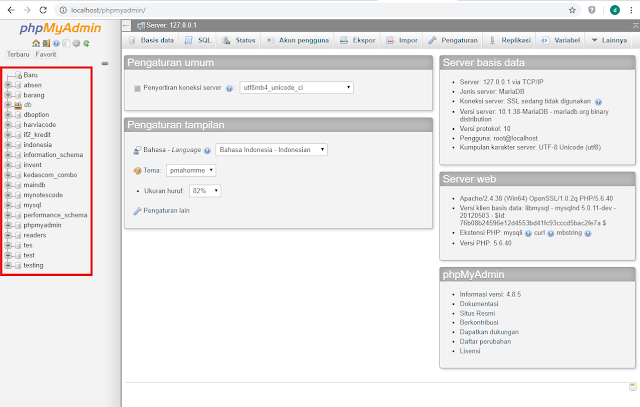The width and height of the screenshot is (640, 407).
Task: Click the log out icon beside Home
Action: tap(46, 43)
